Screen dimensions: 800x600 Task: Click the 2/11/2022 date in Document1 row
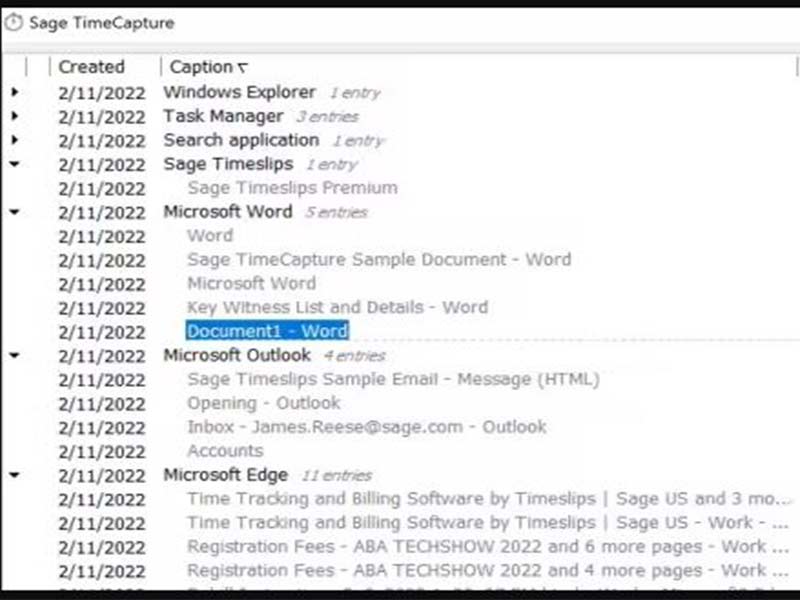[x=102, y=332]
